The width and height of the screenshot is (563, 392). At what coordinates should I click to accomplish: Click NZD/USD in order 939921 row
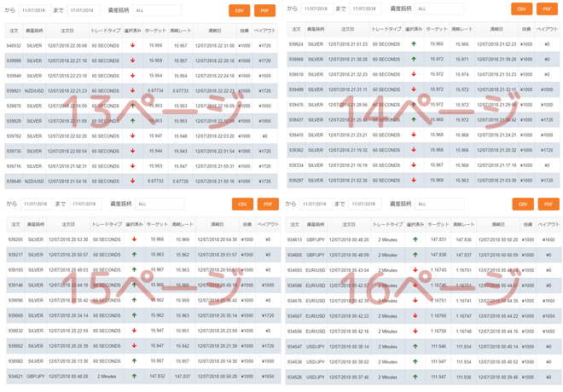coord(34,90)
